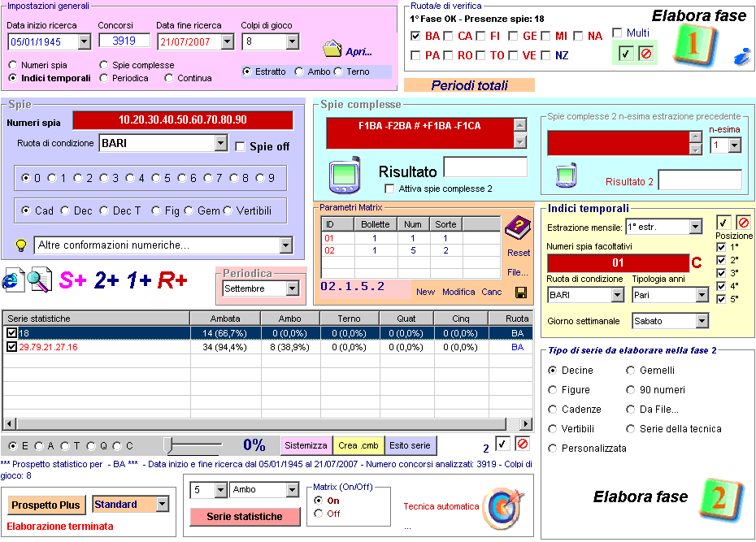Image resolution: width=756 pixels, height=542 pixels.
Task: Click the checkmark icon in Indici temporali
Action: 723,223
